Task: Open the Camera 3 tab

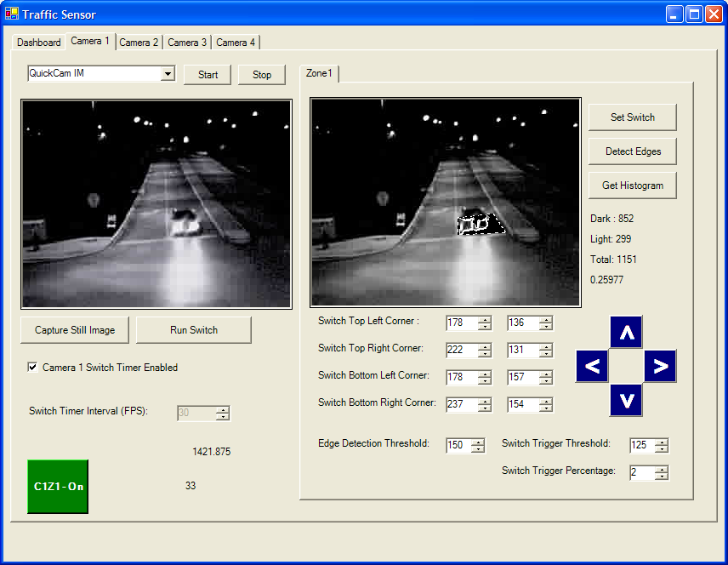Action: tap(187, 43)
